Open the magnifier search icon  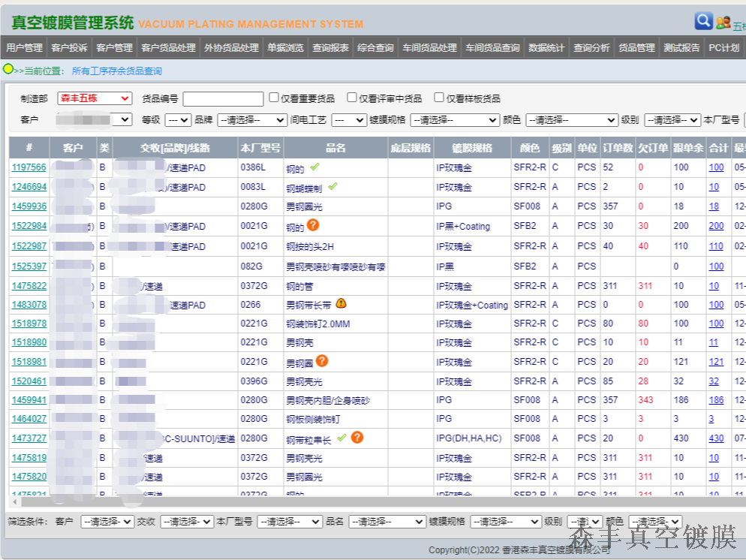pos(703,21)
